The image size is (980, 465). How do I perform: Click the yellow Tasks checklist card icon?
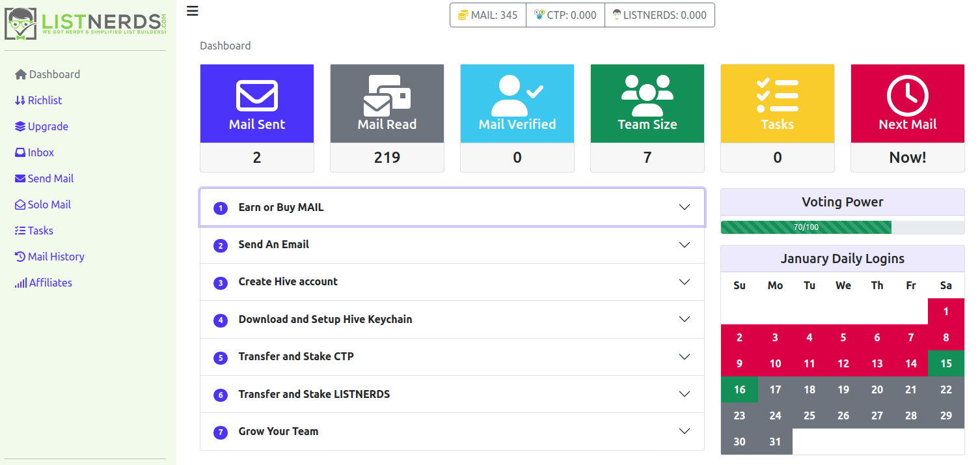click(778, 95)
